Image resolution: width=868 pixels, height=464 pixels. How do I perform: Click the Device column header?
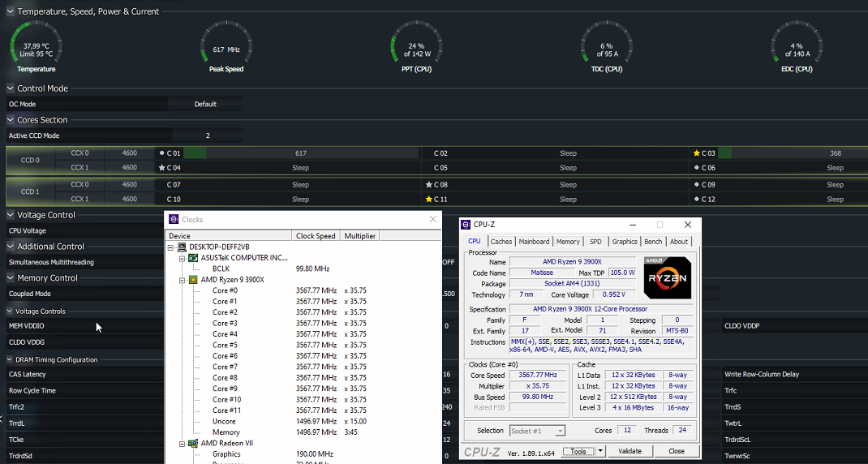pos(229,236)
